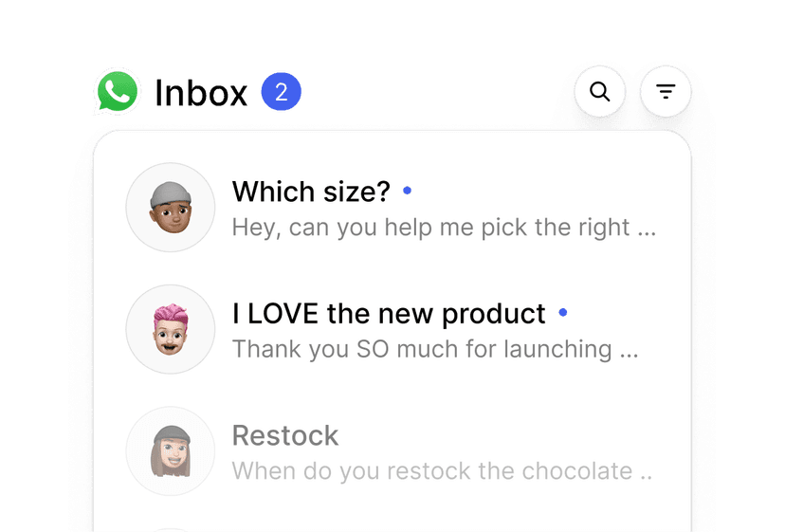Open the "Which size?" conversation
This screenshot has width=785, height=532.
(311, 192)
